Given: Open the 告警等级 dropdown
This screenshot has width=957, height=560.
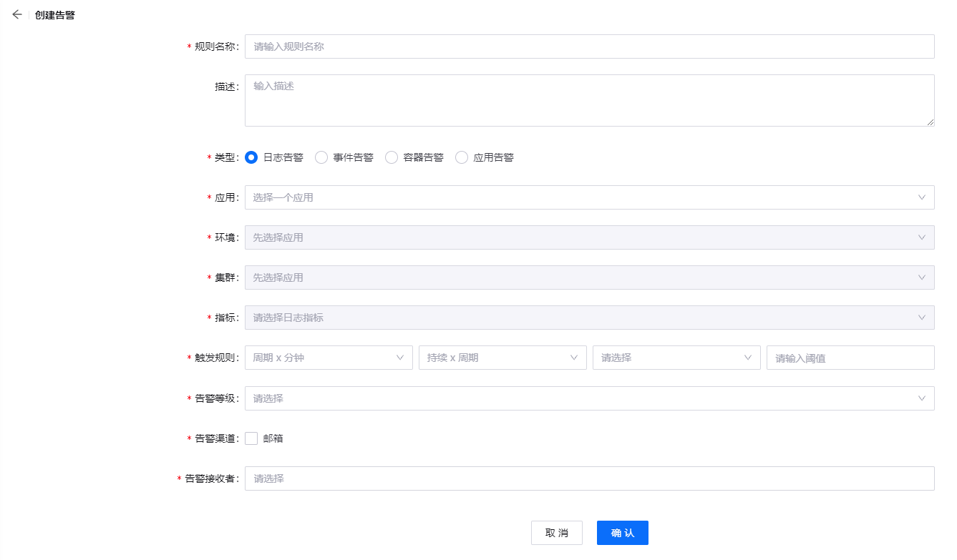Looking at the screenshot, I should coord(589,398).
